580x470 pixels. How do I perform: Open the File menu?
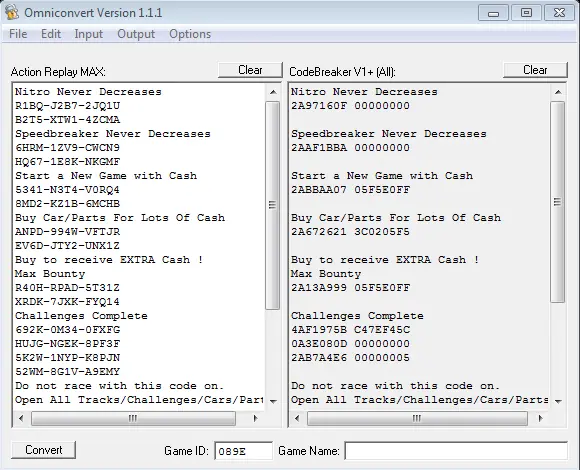coord(18,34)
